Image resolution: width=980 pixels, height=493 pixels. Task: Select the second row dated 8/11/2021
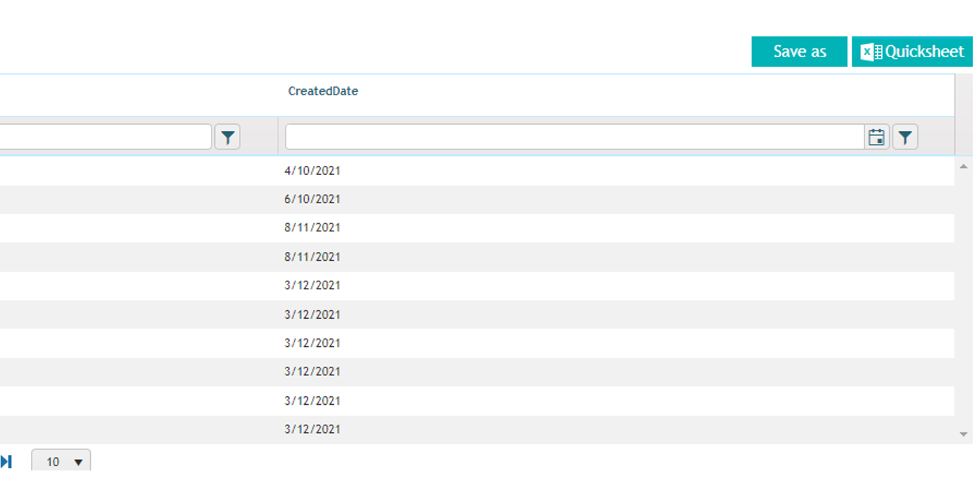point(477,257)
